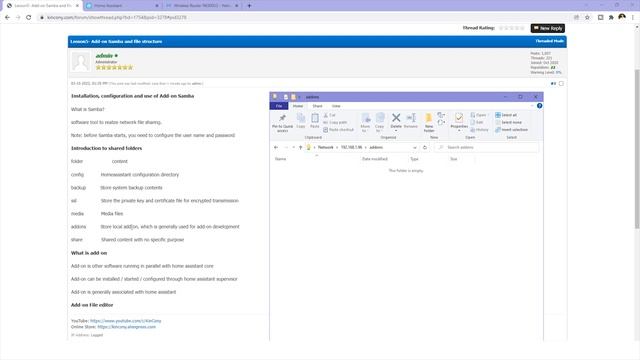
Task: Go up one folder in Explorer
Action: click(x=300, y=147)
